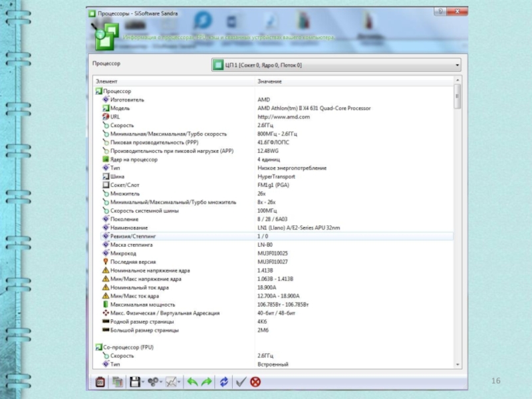Screen dimensions: 532x399
Task: Click the FM1g1 (PGA) socket value
Action: point(273,185)
